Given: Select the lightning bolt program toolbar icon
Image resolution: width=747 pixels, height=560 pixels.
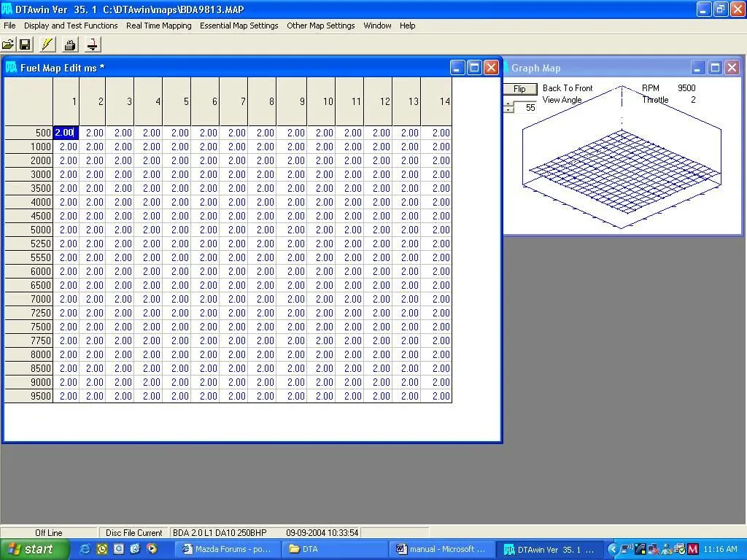Looking at the screenshot, I should (x=48, y=44).
